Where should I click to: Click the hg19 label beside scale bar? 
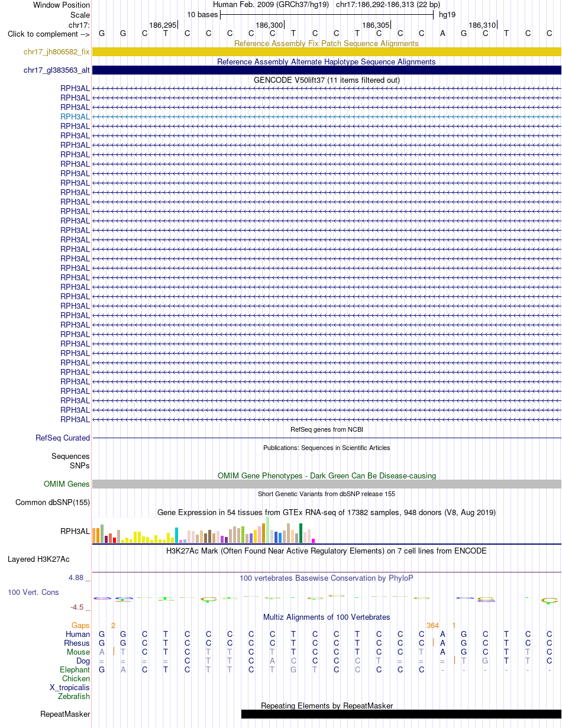(x=447, y=14)
